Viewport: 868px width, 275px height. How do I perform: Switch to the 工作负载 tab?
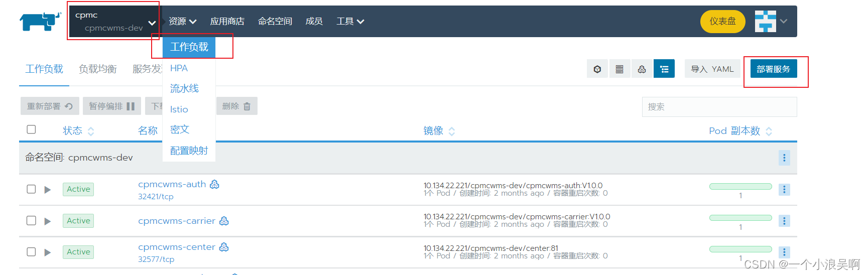pos(44,69)
